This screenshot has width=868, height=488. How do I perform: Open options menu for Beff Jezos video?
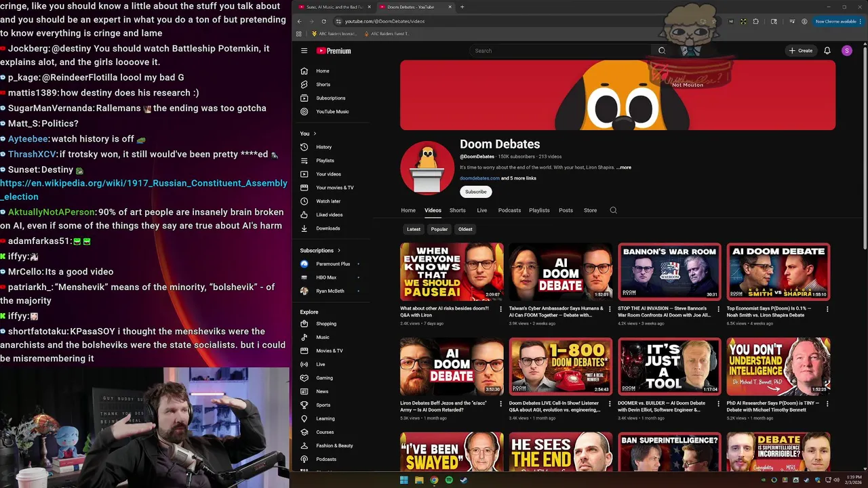[x=501, y=403]
